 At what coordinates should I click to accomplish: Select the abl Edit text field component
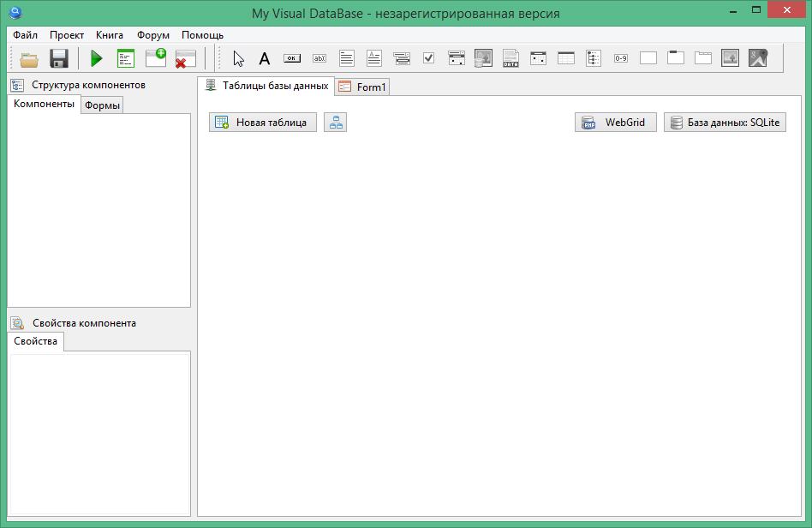(x=319, y=58)
